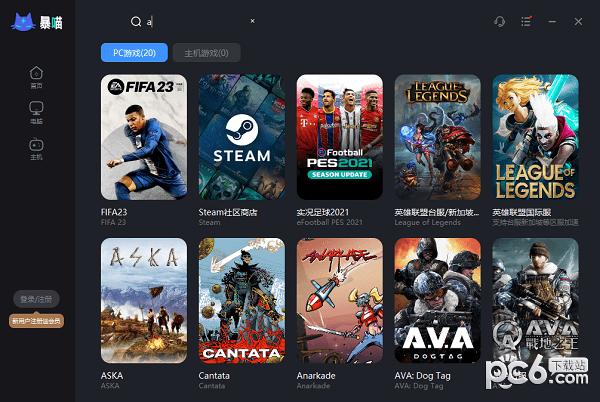
Task: Open the task list menu icon
Action: point(526,21)
